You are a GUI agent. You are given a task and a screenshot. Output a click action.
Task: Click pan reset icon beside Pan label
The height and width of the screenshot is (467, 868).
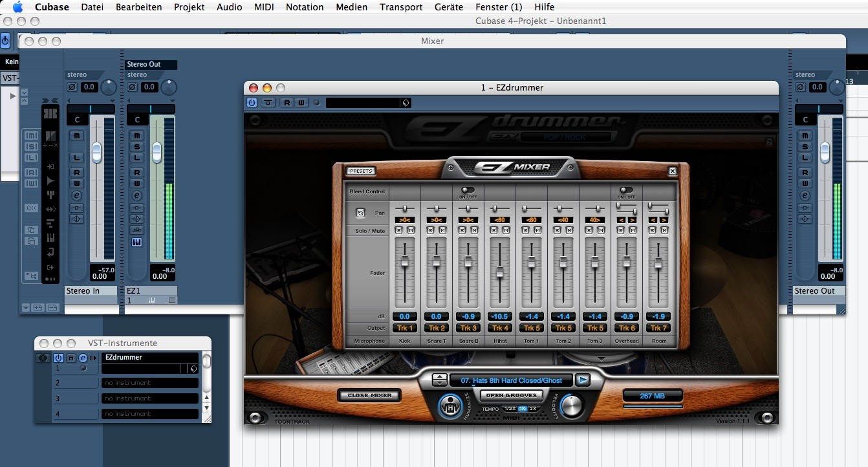click(361, 212)
